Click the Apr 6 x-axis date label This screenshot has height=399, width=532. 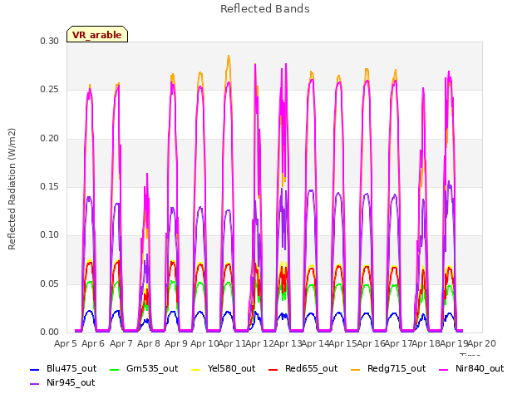(93, 343)
